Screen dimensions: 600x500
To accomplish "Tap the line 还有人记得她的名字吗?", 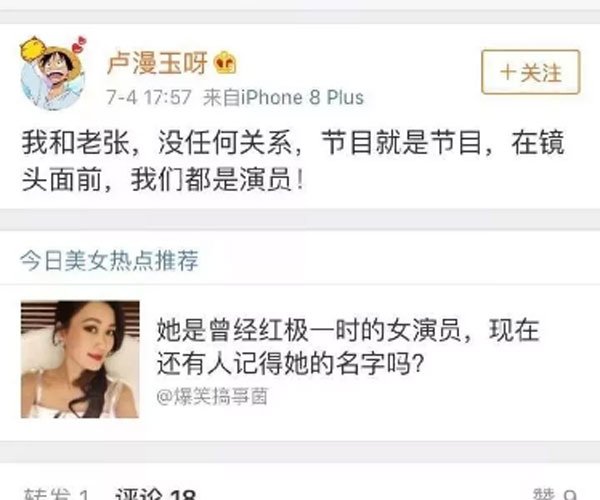I will (291, 363).
